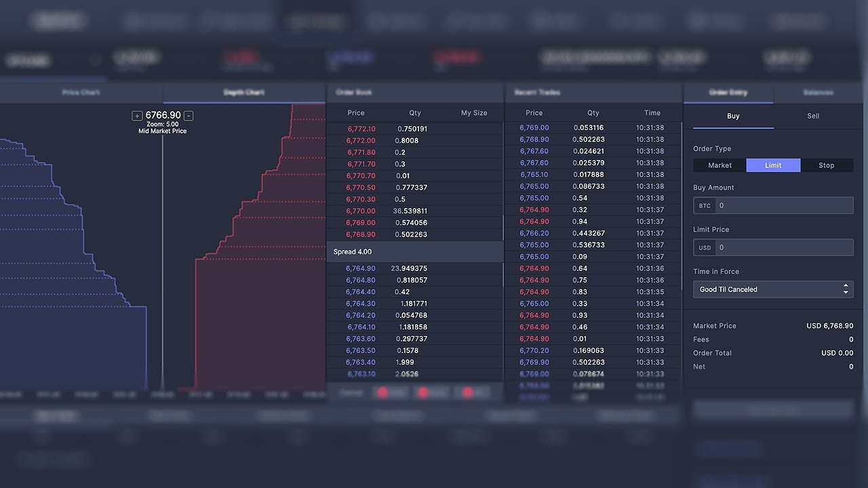Select the Sell tab

pyautogui.click(x=813, y=116)
